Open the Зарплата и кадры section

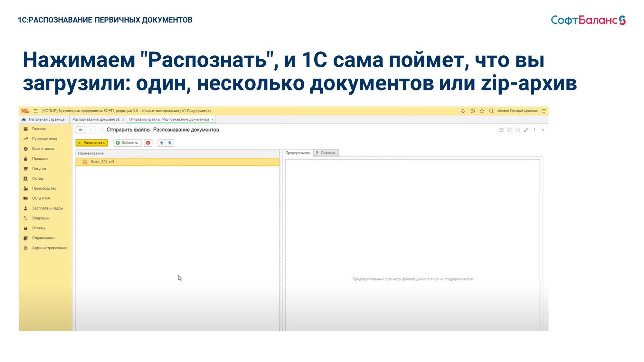pos(47,208)
